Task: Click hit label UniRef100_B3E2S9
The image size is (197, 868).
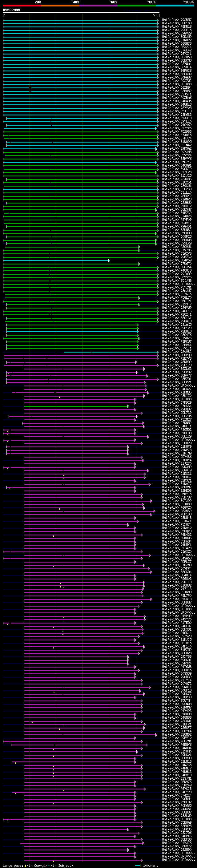Action: [177, 189]
